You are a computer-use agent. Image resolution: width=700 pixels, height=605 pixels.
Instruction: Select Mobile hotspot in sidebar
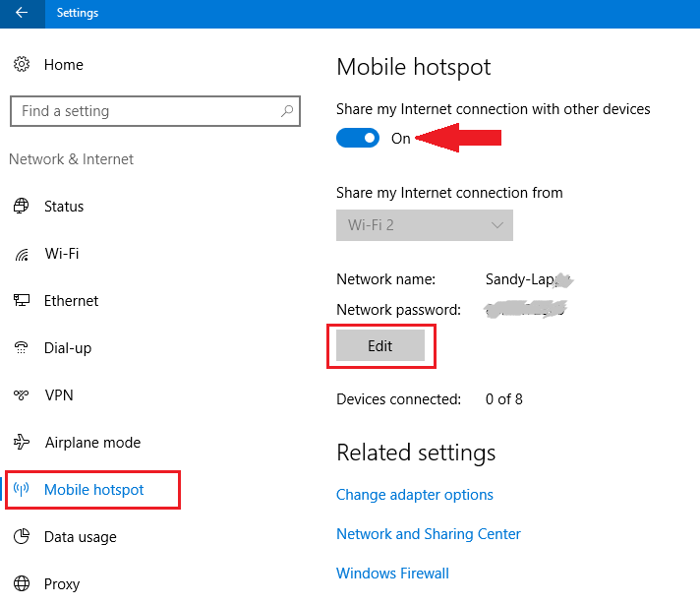click(93, 490)
